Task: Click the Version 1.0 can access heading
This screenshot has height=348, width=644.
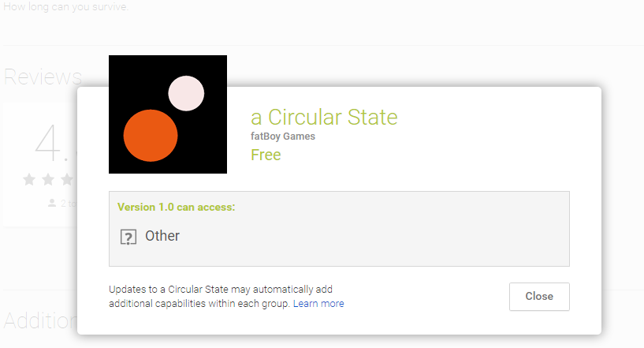Action: (177, 208)
